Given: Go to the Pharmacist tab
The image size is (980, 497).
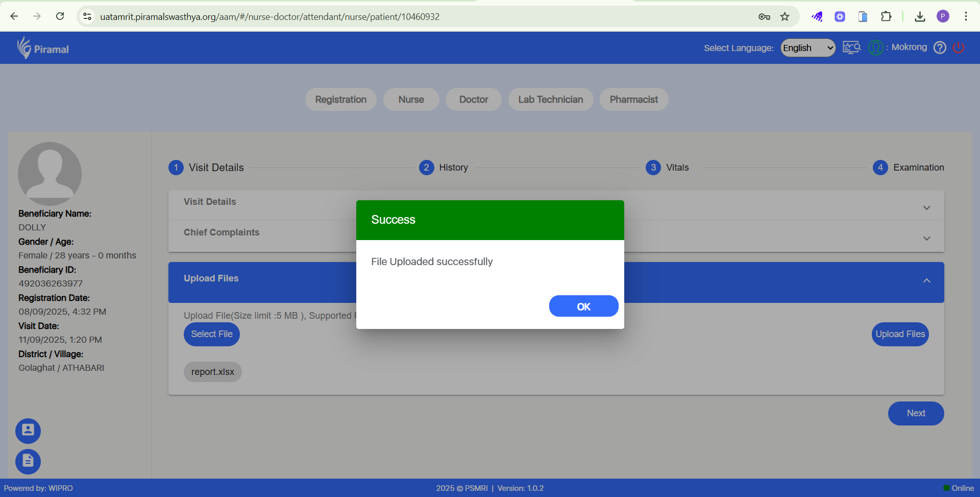Looking at the screenshot, I should coord(633,100).
